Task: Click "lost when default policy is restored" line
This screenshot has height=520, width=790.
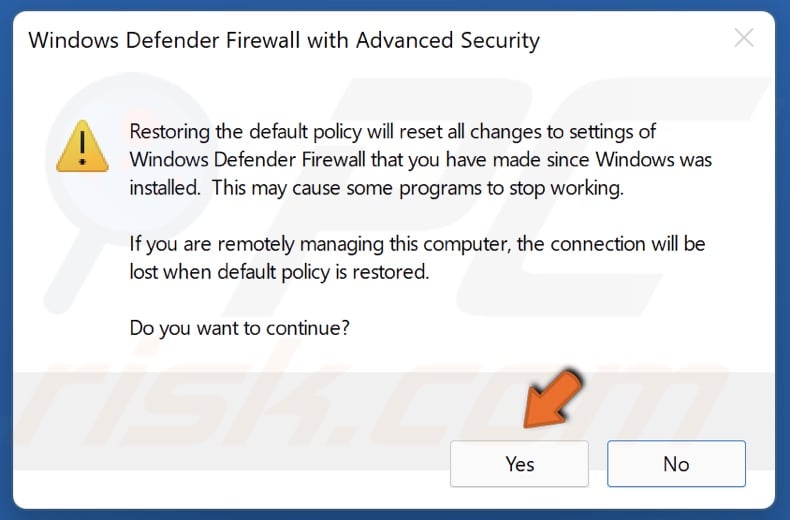Action: [279, 272]
